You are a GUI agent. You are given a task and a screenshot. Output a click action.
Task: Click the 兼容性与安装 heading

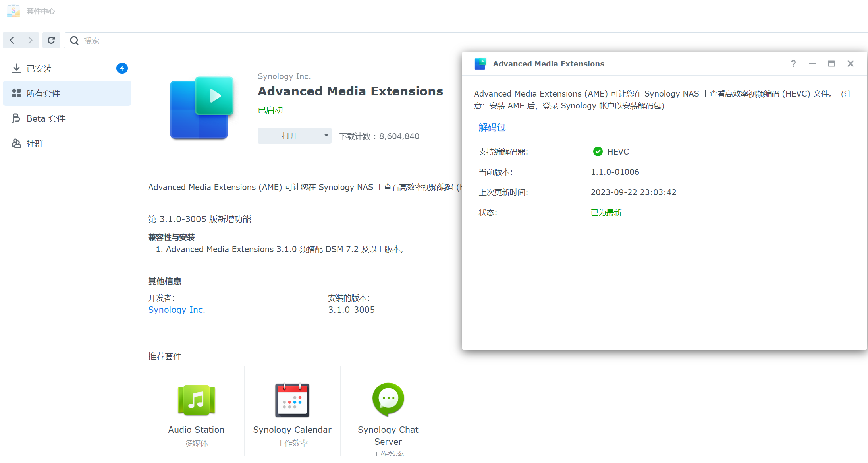pyautogui.click(x=171, y=238)
